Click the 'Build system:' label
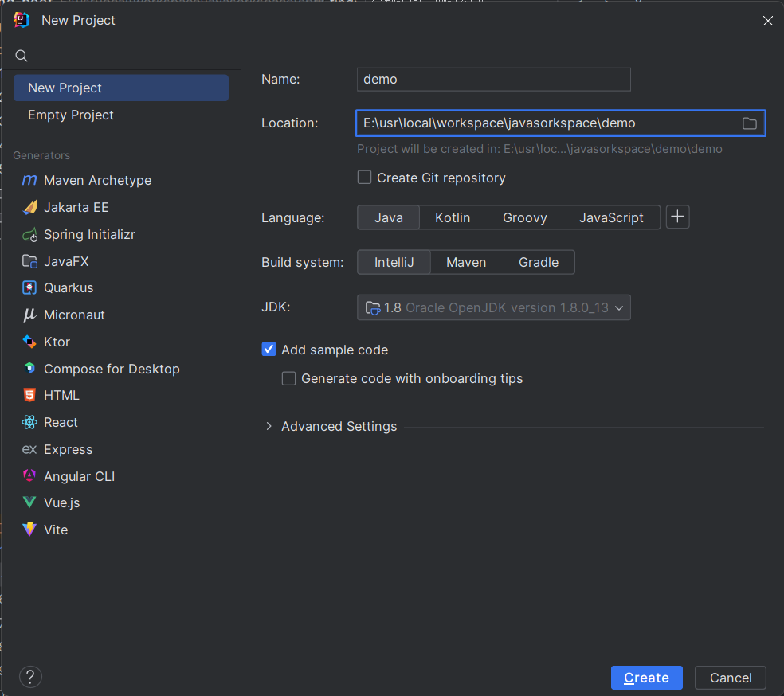The width and height of the screenshot is (784, 696). pyautogui.click(x=303, y=262)
